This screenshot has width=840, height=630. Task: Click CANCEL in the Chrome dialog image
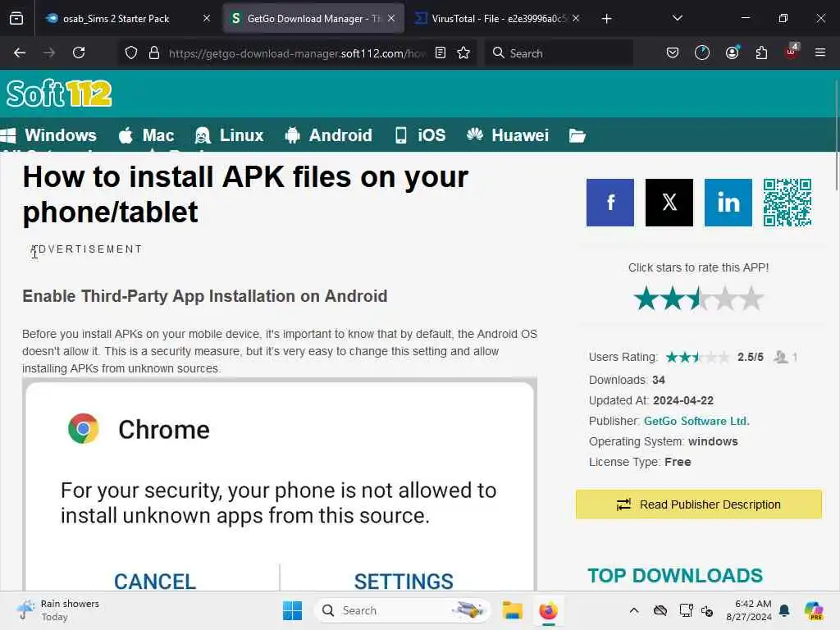tap(155, 582)
